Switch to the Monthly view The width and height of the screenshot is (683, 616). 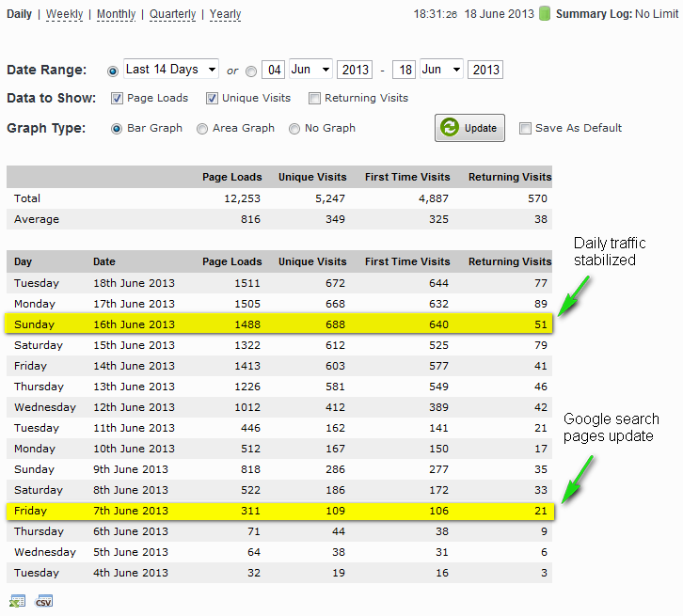pyautogui.click(x=117, y=14)
